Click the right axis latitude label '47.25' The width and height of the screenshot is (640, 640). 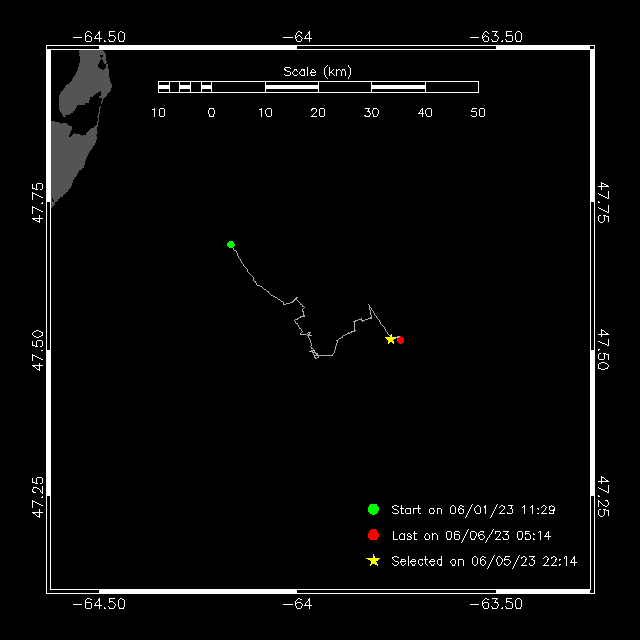(603, 497)
